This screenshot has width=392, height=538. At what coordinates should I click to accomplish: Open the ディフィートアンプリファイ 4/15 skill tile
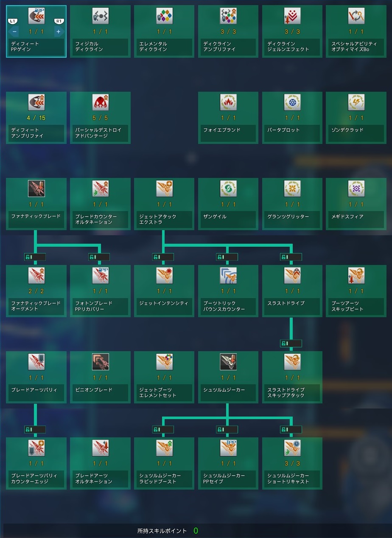click(36, 118)
